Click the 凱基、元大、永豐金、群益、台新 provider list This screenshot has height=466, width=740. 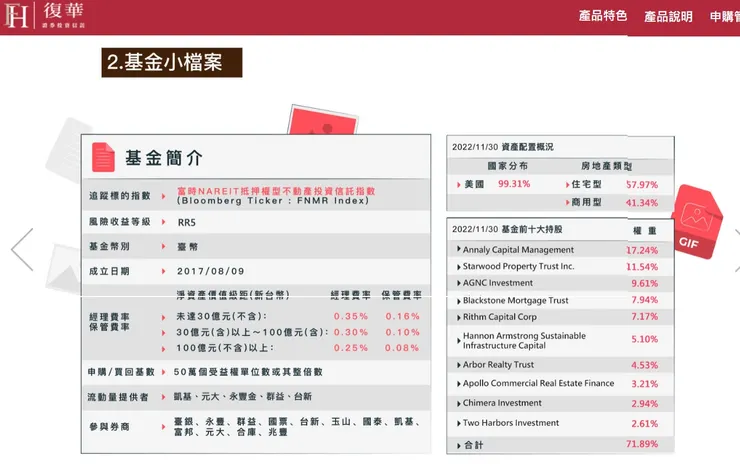pos(243,397)
